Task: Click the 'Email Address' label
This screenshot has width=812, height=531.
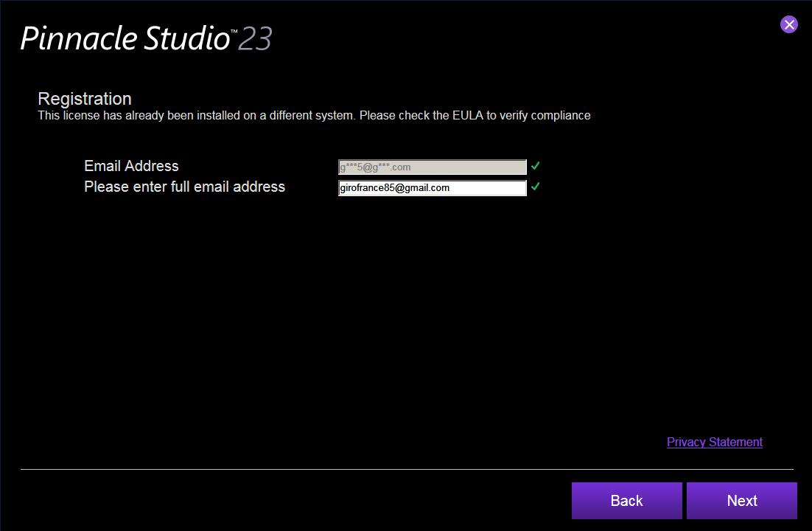Action: coord(132,166)
